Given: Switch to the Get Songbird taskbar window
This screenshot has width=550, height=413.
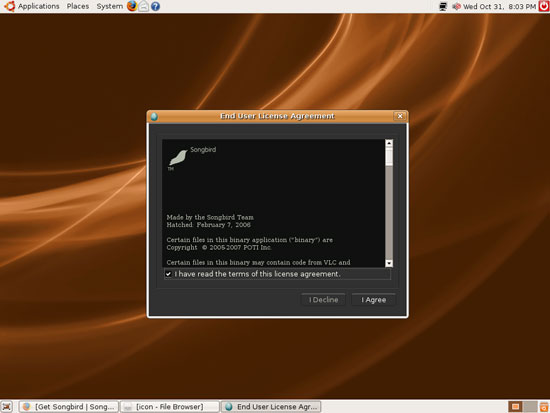Looking at the screenshot, I should tap(69, 407).
